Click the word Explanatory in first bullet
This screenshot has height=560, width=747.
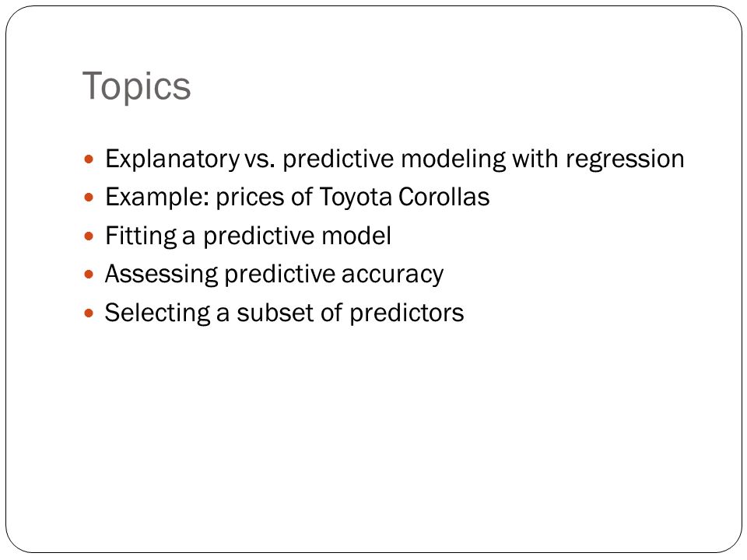click(x=172, y=160)
